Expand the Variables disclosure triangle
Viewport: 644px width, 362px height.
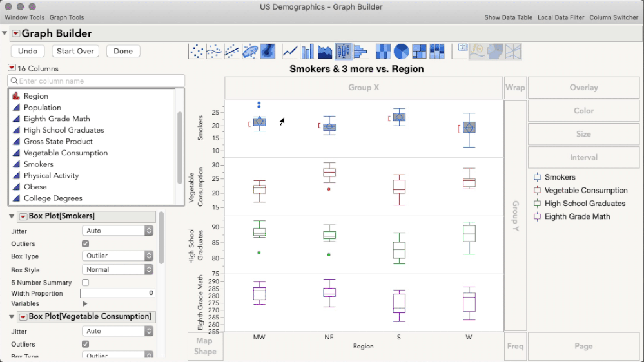coord(85,304)
